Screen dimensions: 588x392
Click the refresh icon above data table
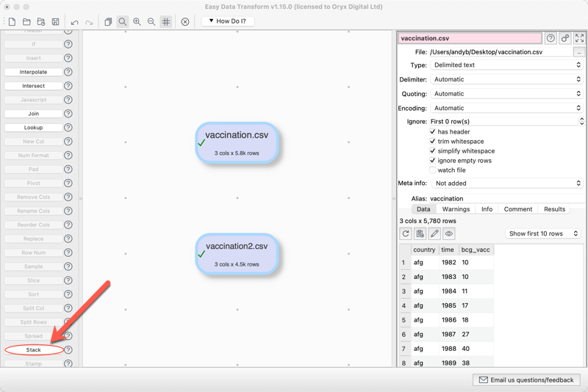tap(406, 233)
